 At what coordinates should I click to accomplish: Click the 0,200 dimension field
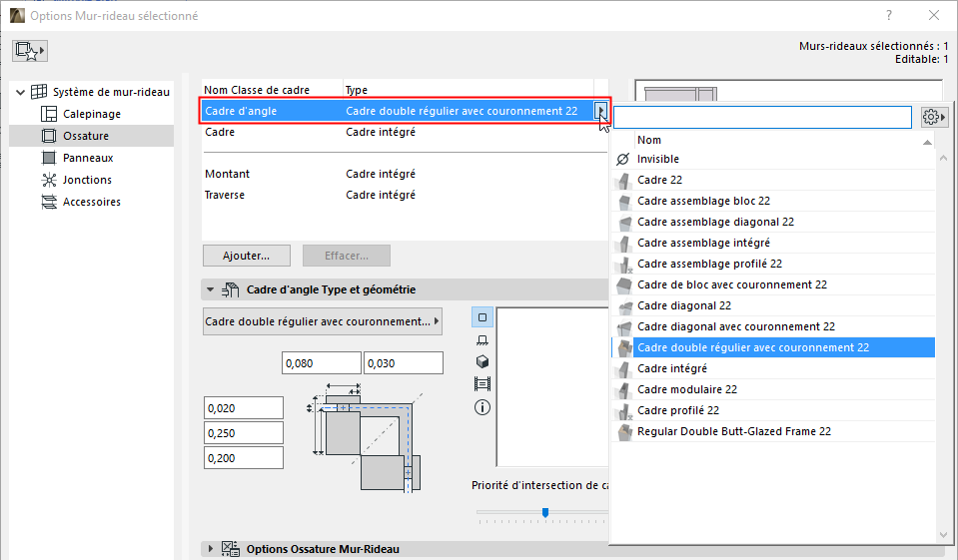click(x=244, y=458)
